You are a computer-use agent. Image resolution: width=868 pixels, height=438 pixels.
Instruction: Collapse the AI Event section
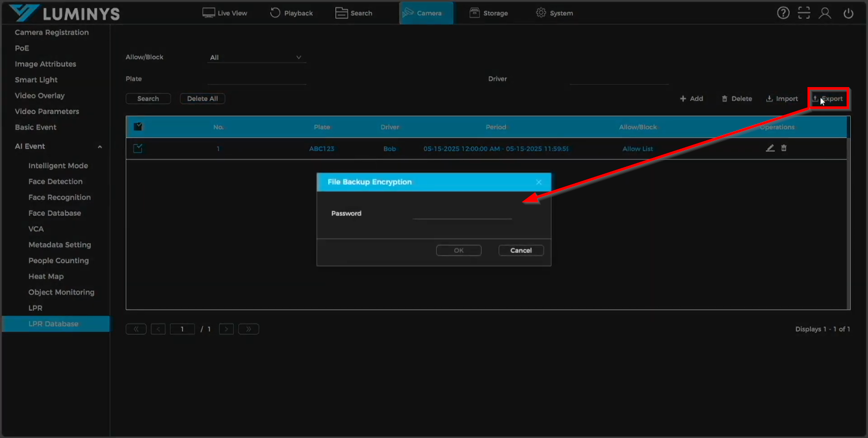[100, 147]
